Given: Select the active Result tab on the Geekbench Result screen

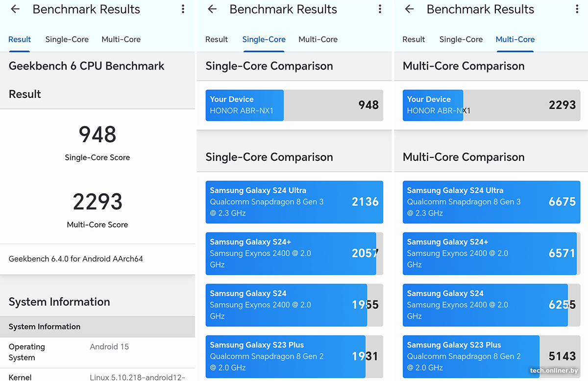Looking at the screenshot, I should (x=20, y=39).
